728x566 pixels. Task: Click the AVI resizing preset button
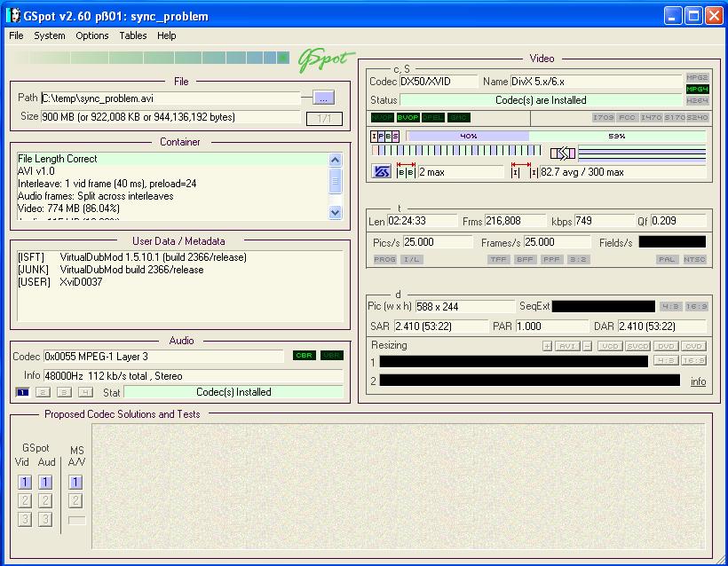coord(567,346)
